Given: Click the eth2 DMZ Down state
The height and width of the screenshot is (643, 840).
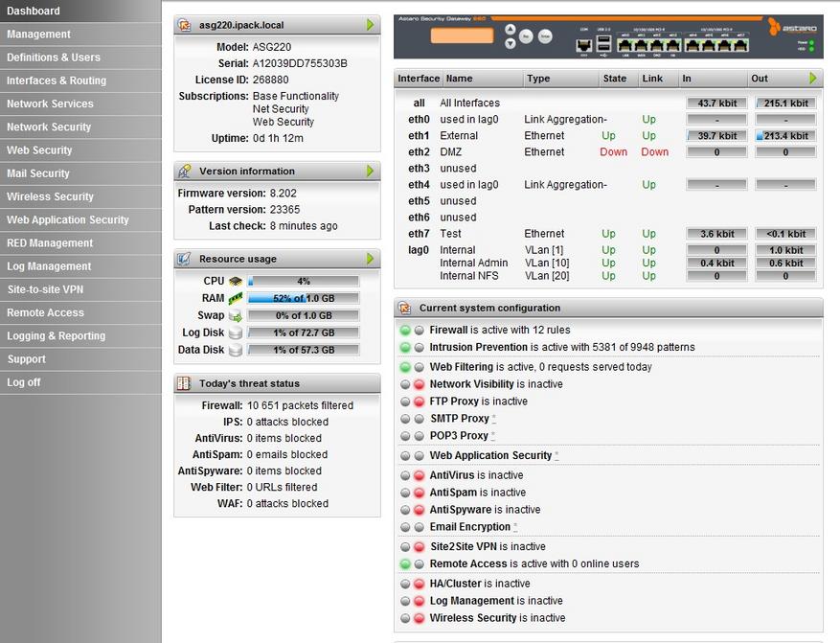Looking at the screenshot, I should pos(613,152).
